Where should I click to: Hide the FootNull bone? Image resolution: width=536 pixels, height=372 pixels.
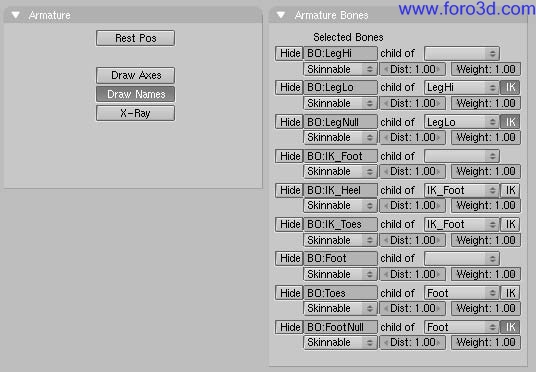pos(289,327)
